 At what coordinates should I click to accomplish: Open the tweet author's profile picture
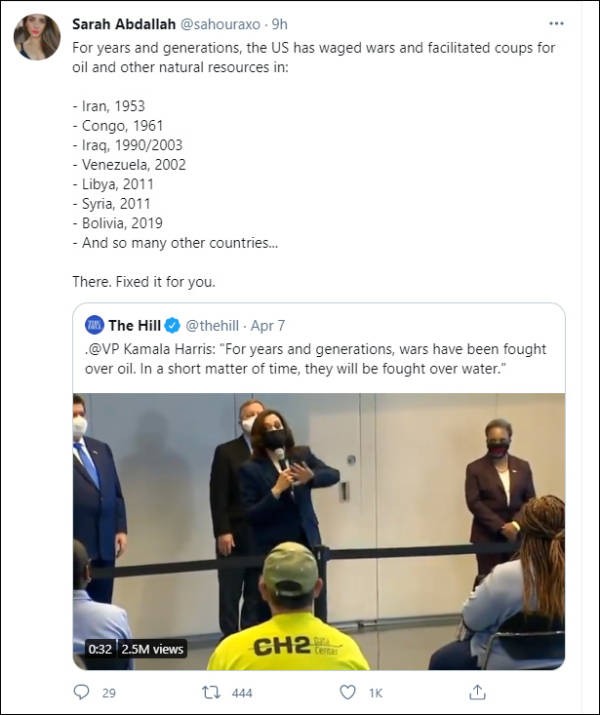point(37,38)
